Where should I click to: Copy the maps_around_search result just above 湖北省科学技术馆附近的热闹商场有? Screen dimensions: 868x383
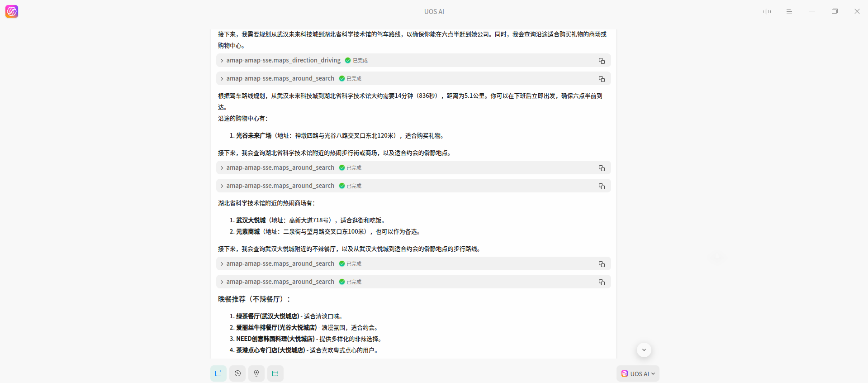click(x=602, y=186)
